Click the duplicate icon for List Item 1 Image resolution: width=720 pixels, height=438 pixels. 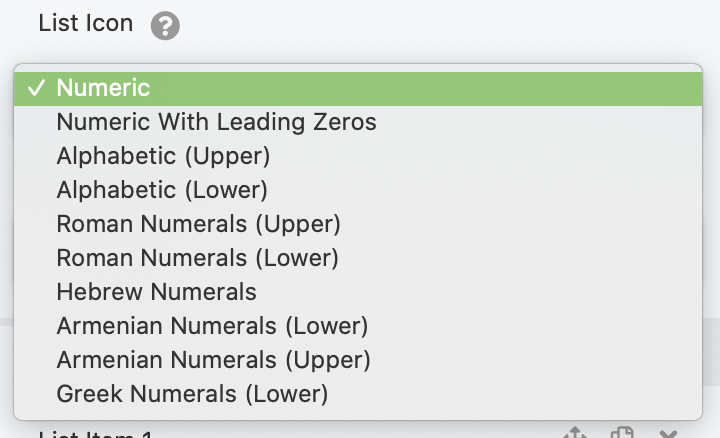click(622, 434)
